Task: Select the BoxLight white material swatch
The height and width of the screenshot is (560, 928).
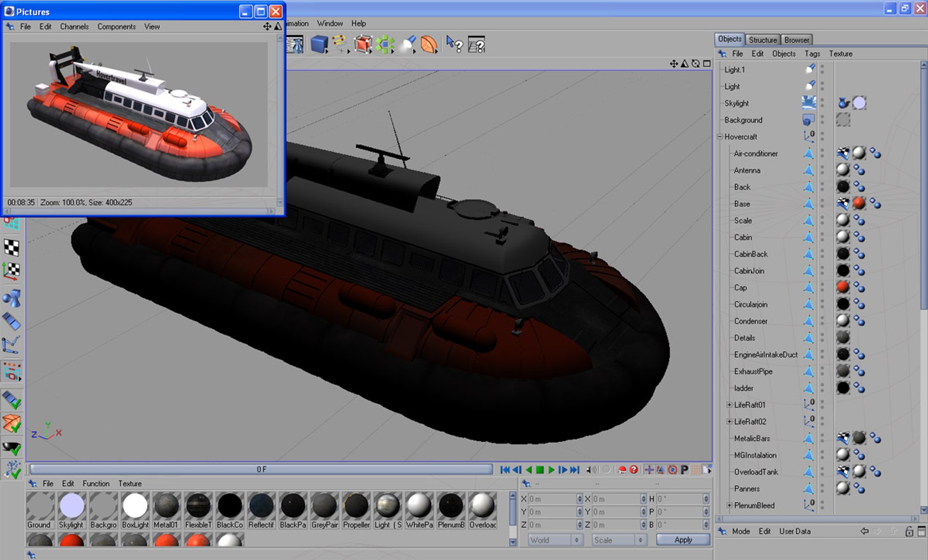Action: click(x=135, y=506)
